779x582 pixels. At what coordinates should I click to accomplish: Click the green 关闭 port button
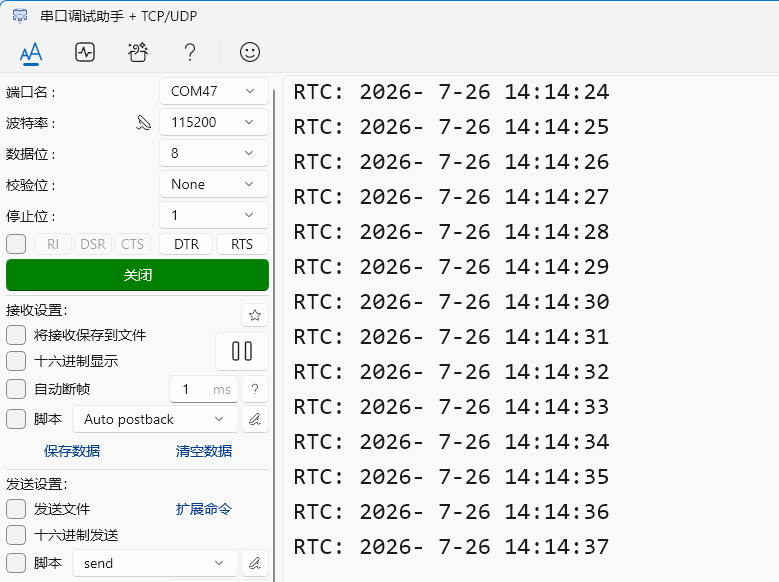[x=138, y=275]
